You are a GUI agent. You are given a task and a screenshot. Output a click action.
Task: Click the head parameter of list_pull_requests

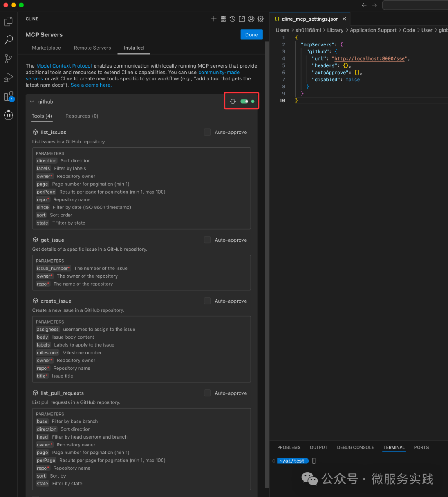tap(42, 437)
